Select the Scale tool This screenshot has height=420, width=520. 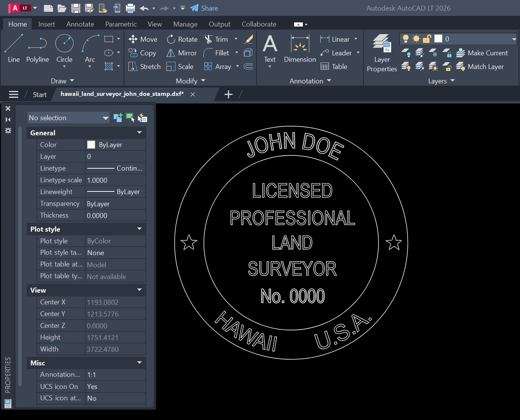coord(180,66)
